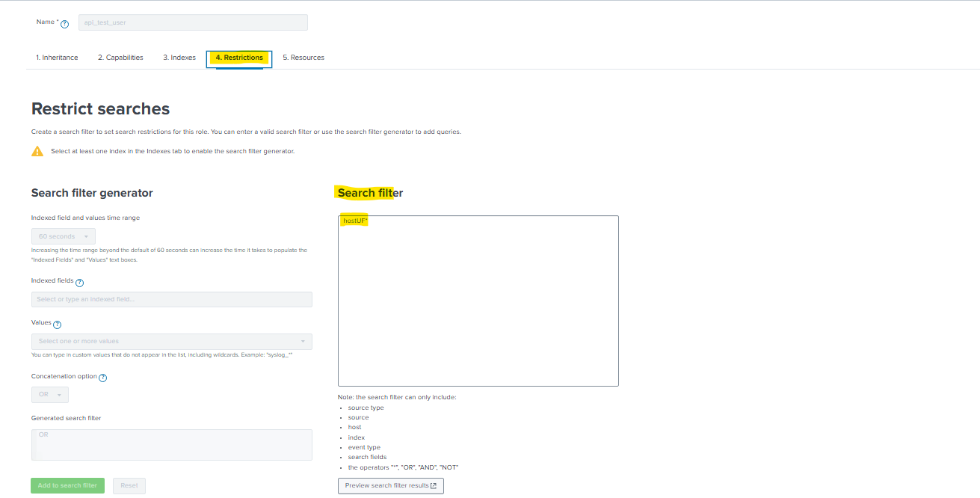Switch to the Indexes tab

pyautogui.click(x=179, y=57)
